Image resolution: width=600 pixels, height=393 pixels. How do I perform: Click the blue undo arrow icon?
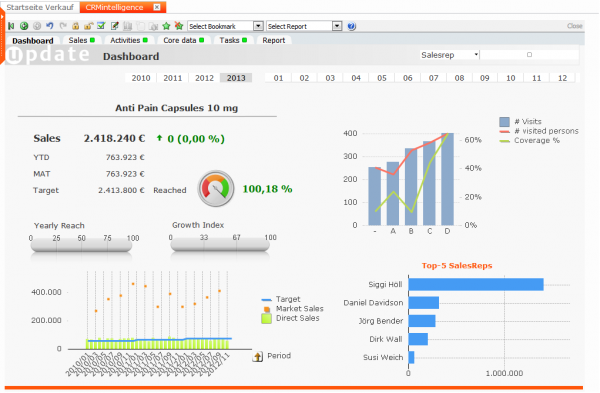click(50, 26)
